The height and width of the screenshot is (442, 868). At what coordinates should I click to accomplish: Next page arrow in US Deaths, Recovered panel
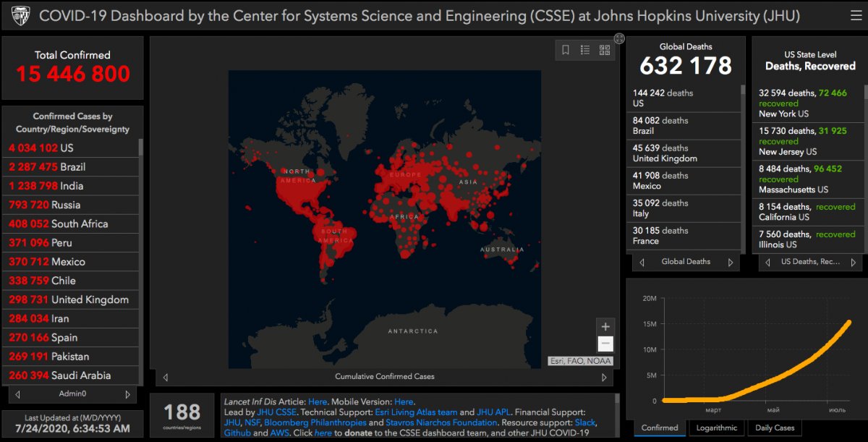854,262
